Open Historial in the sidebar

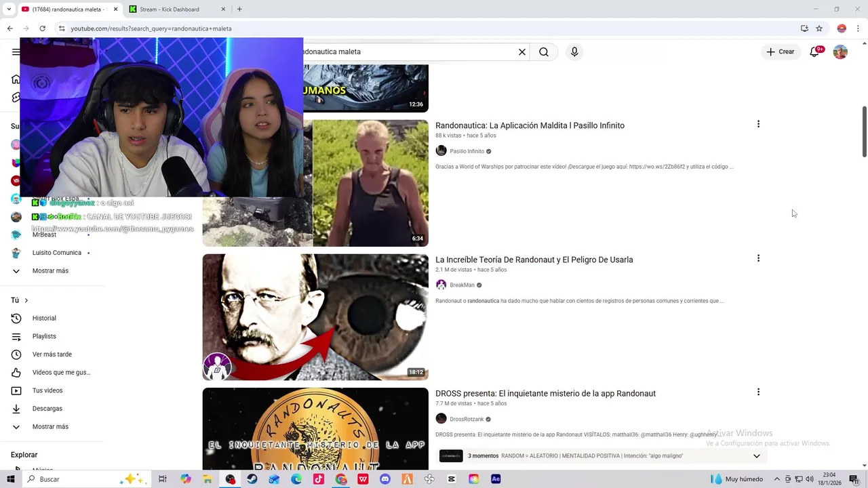point(44,318)
